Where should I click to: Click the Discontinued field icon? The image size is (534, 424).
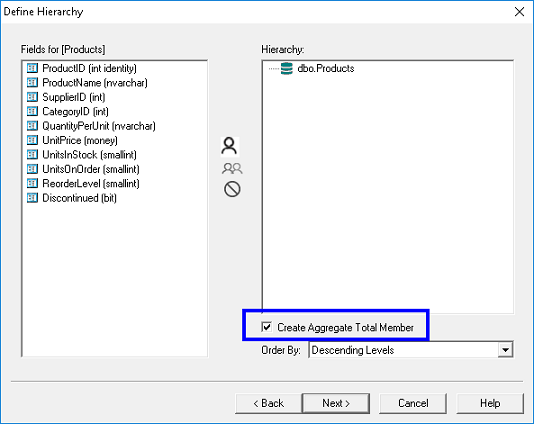pos(32,198)
